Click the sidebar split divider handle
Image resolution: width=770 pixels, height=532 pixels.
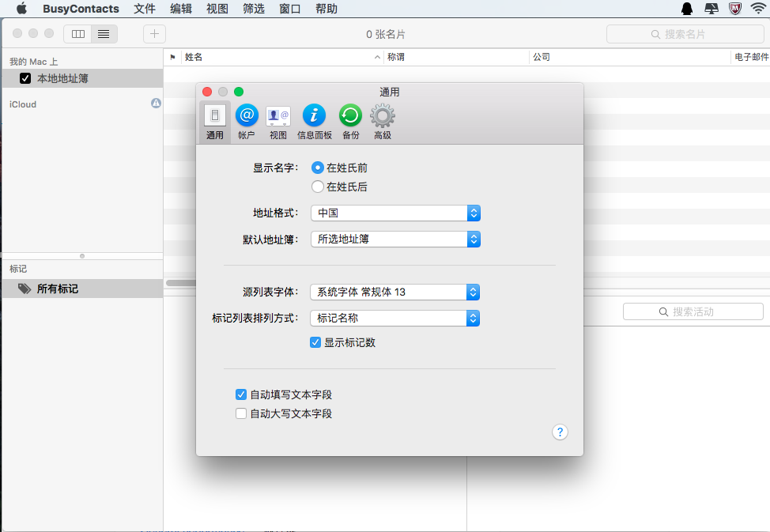[82, 256]
